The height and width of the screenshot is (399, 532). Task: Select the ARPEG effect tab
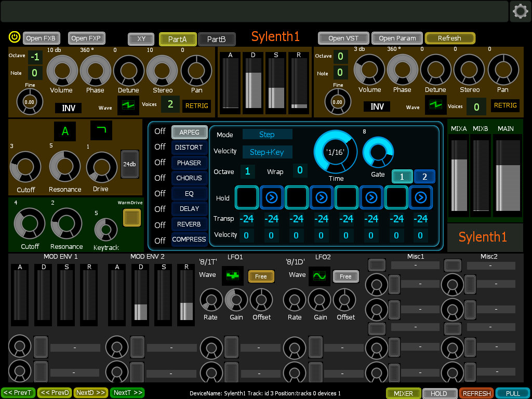click(189, 132)
